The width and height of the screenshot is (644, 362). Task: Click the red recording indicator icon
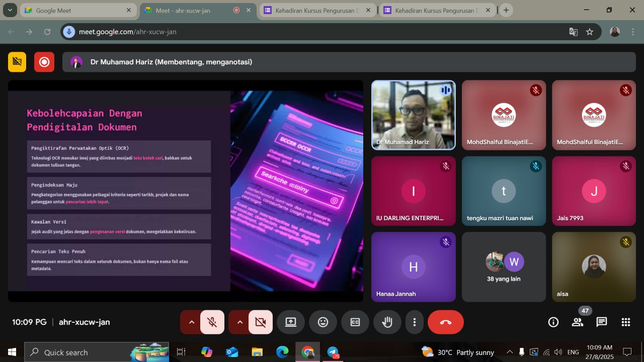[x=44, y=62]
